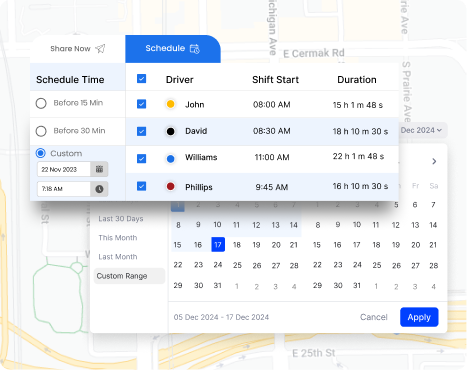Click duration 22 h 1 m 48 s
Screen dimensions: 467x370
pyautogui.click(x=358, y=156)
